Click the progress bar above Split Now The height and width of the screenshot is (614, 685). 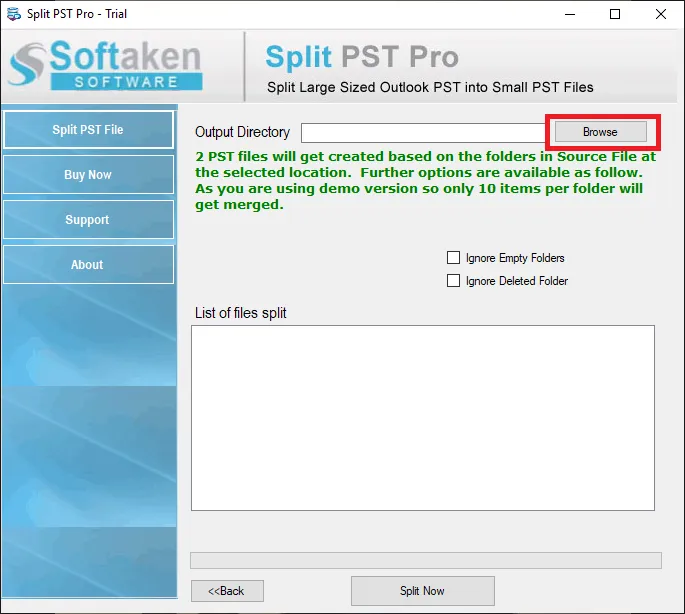pyautogui.click(x=426, y=560)
